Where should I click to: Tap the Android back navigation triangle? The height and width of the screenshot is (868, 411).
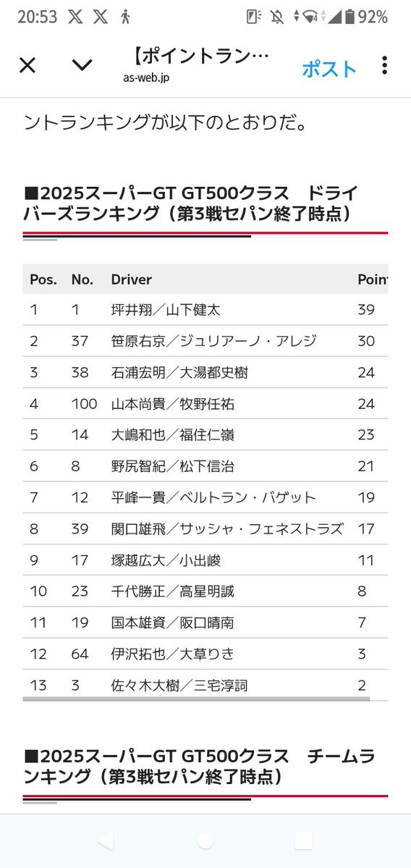(105, 840)
